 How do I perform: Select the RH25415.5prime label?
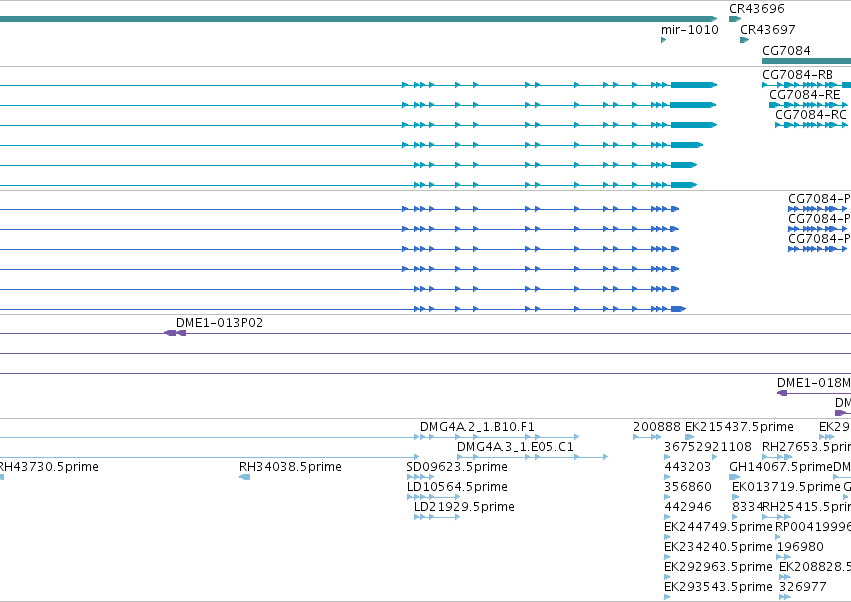(806, 506)
